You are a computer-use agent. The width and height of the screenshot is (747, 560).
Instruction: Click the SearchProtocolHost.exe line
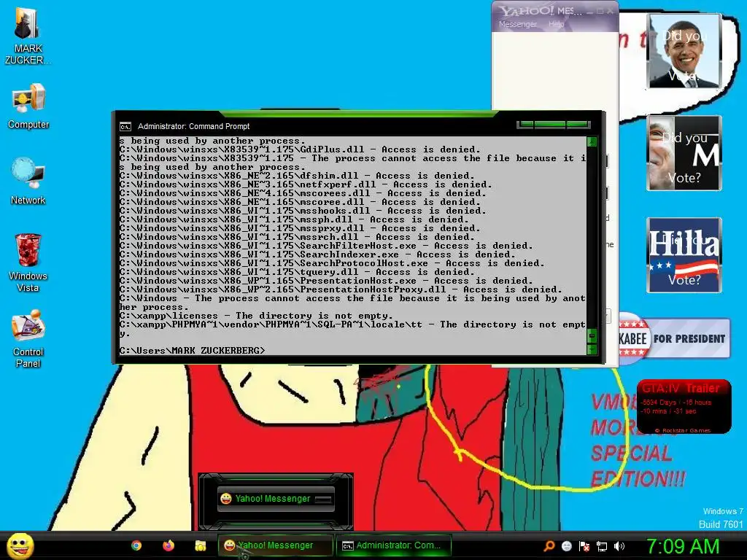click(332, 262)
